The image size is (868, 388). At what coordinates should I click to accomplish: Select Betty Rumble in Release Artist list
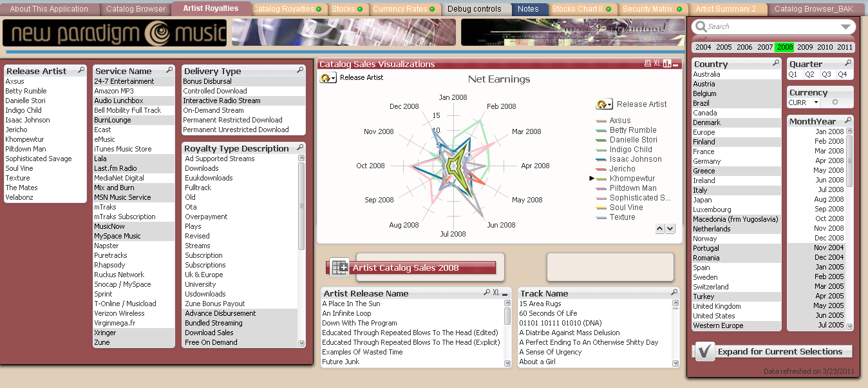44,91
